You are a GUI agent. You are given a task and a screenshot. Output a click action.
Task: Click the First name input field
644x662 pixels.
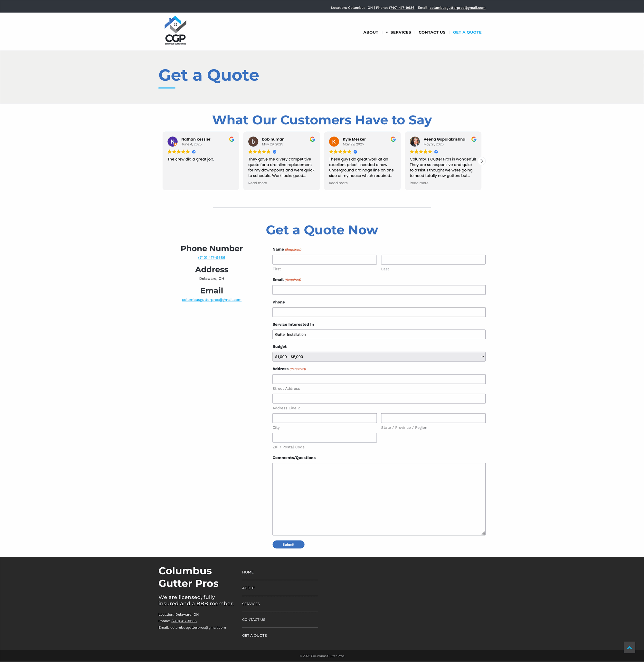[325, 260]
